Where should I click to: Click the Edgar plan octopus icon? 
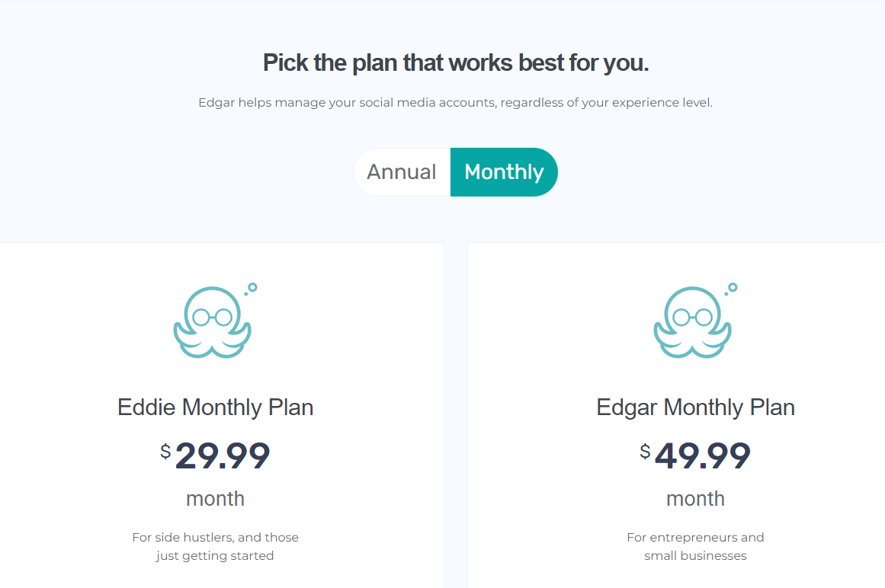click(x=693, y=321)
